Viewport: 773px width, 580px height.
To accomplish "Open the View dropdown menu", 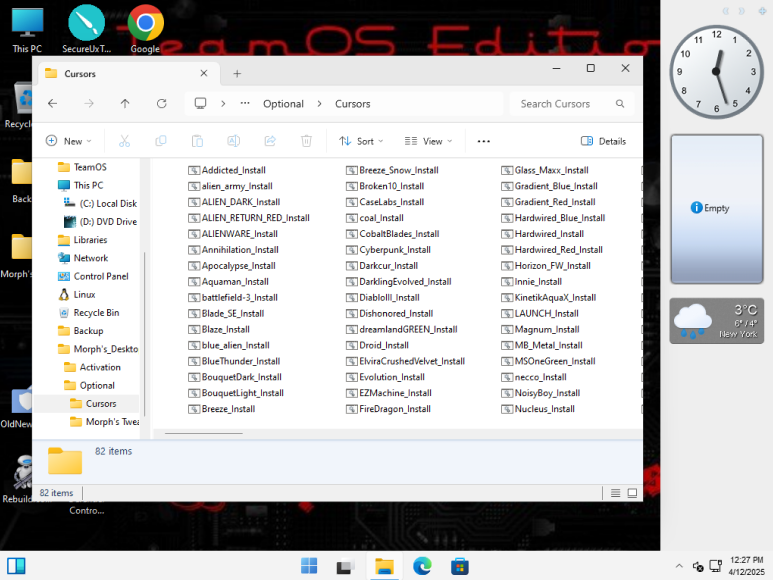I will tap(428, 141).
